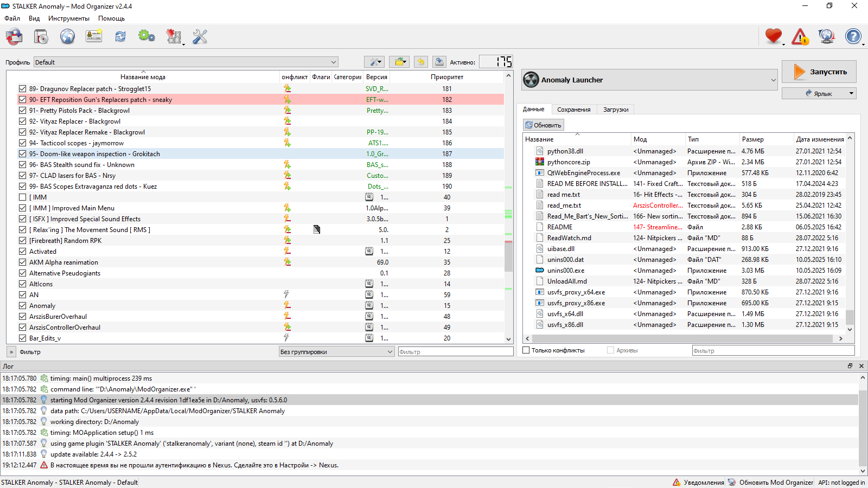Click the Refresh button in Data tab

tap(544, 125)
